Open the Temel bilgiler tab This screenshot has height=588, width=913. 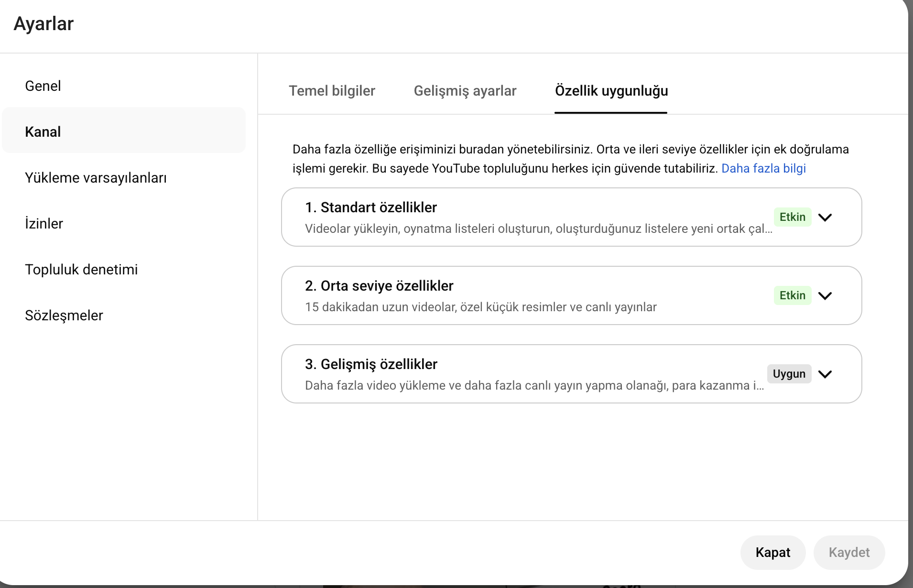[x=332, y=91]
